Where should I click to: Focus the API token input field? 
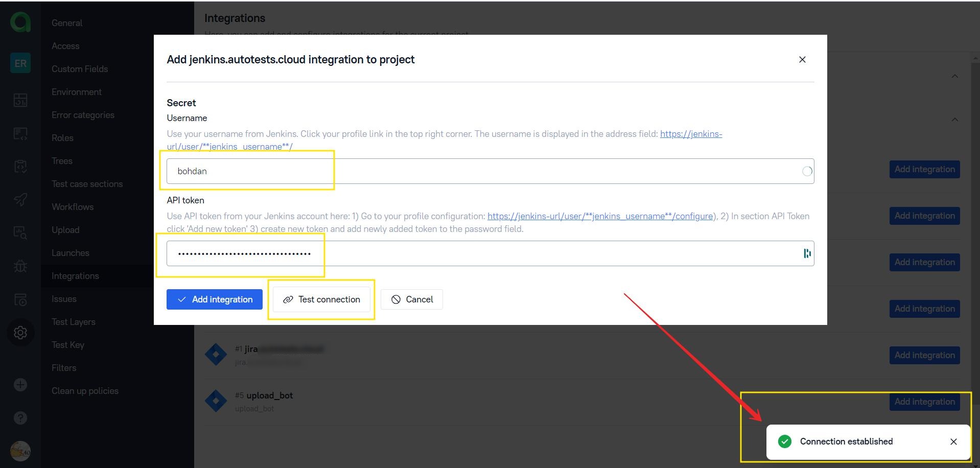491,253
